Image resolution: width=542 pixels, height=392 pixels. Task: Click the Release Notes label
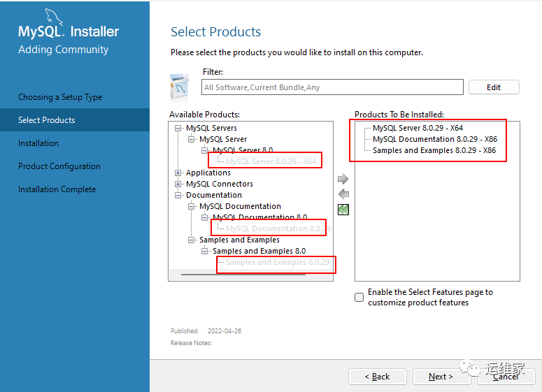pyautogui.click(x=191, y=343)
